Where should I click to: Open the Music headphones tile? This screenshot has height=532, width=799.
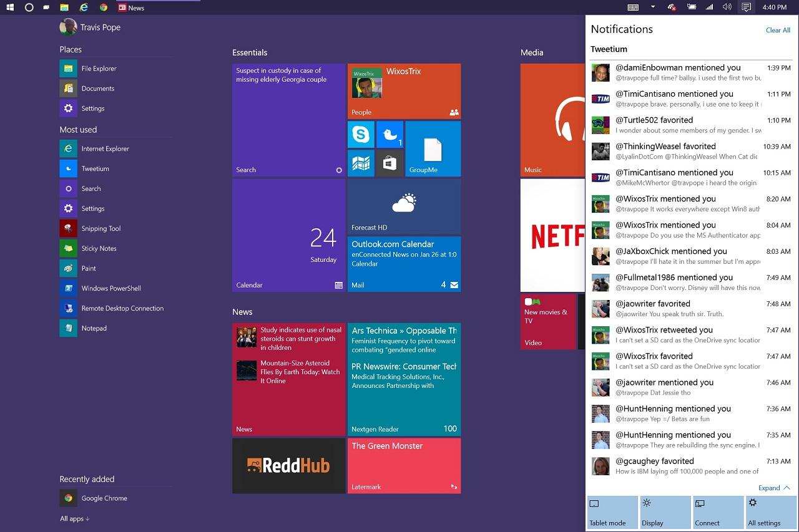click(x=552, y=120)
